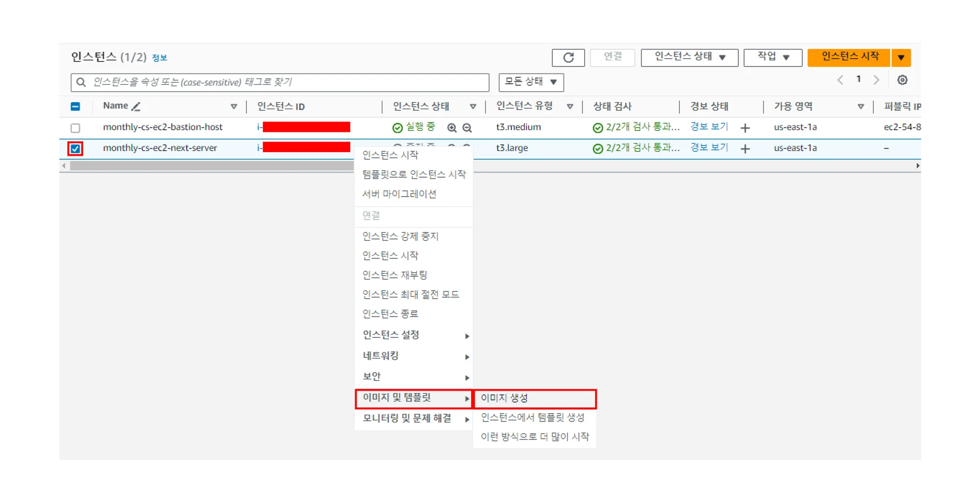Add alarm plus icon for bastion-host row

745,128
